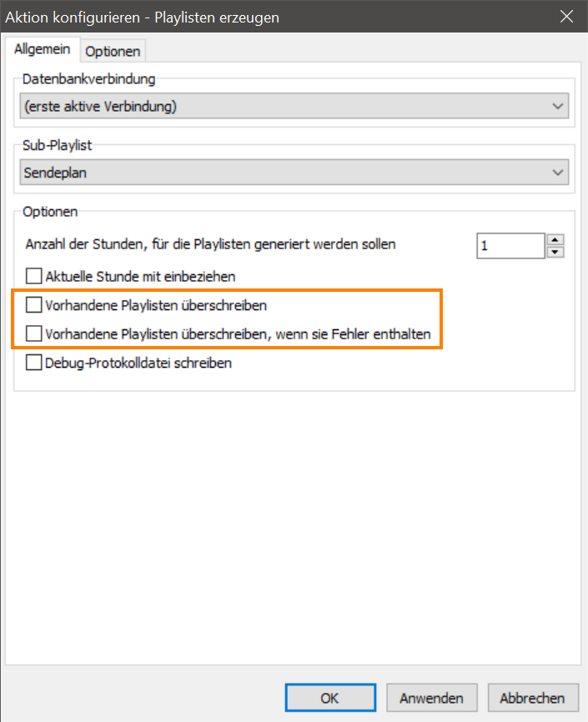
Task: Click the hours number input field
Action: 510,246
